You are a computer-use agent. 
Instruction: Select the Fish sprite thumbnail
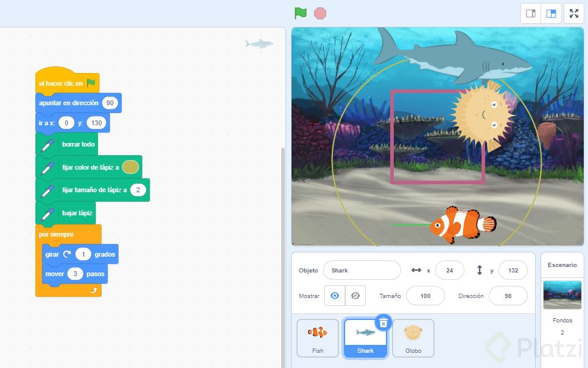[318, 338]
